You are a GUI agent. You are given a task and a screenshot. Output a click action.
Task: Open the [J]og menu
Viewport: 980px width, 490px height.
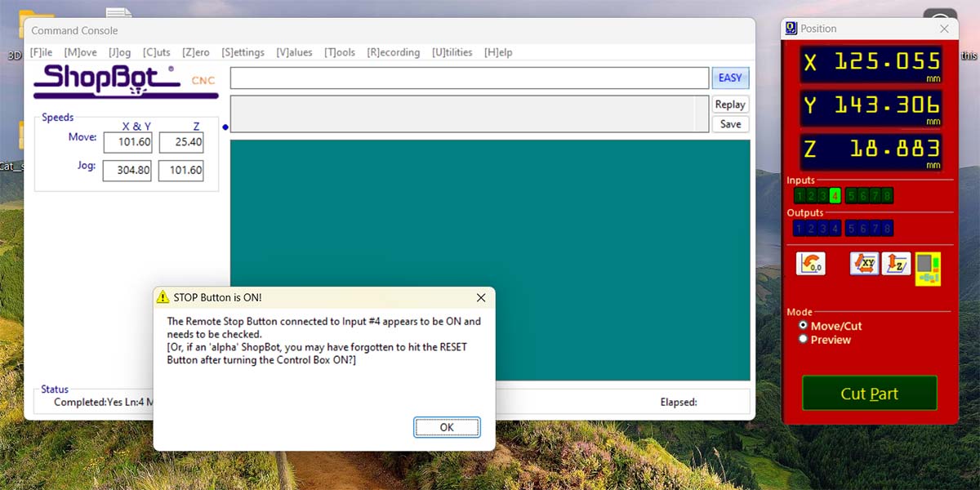pyautogui.click(x=120, y=52)
